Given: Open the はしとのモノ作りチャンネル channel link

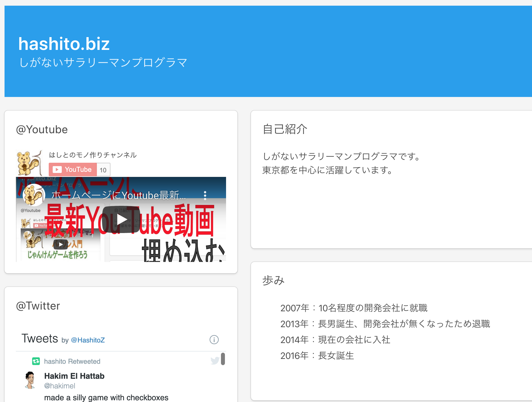Looking at the screenshot, I should [93, 155].
